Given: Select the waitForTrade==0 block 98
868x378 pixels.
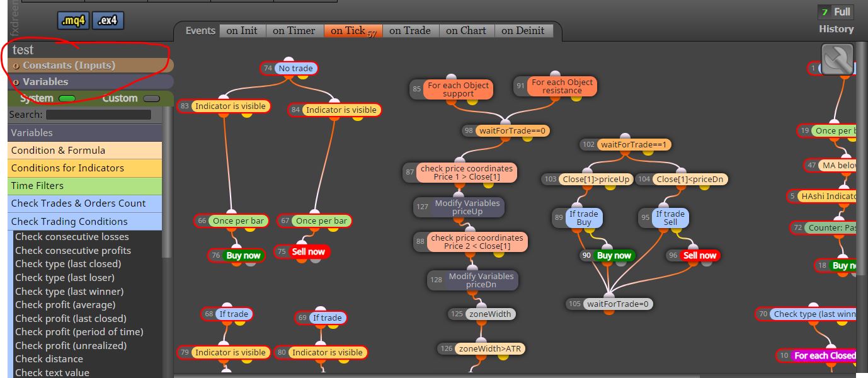Looking at the screenshot, I should tap(506, 131).
